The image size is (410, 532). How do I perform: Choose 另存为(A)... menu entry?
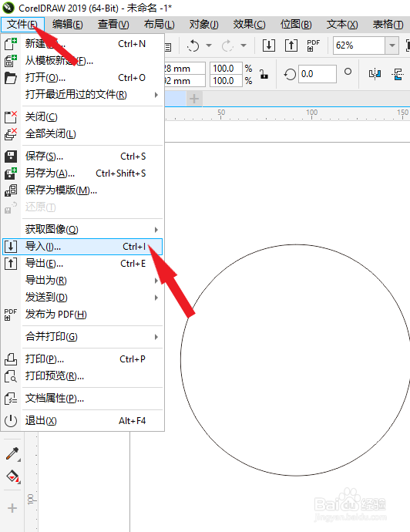(82, 173)
